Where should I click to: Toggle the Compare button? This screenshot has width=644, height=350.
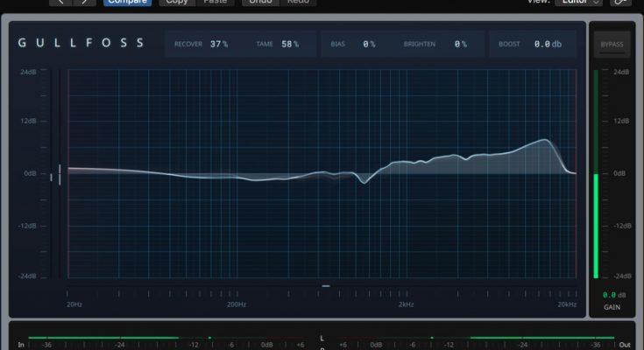(127, 3)
